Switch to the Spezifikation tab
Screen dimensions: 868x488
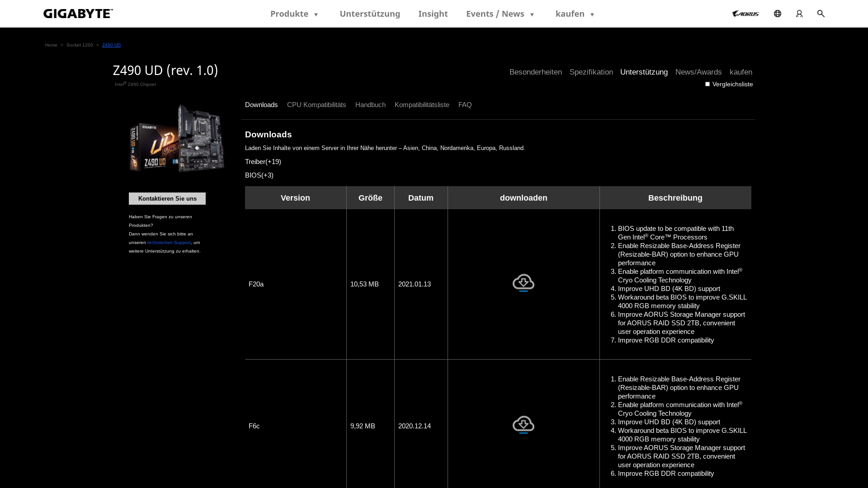tap(591, 72)
